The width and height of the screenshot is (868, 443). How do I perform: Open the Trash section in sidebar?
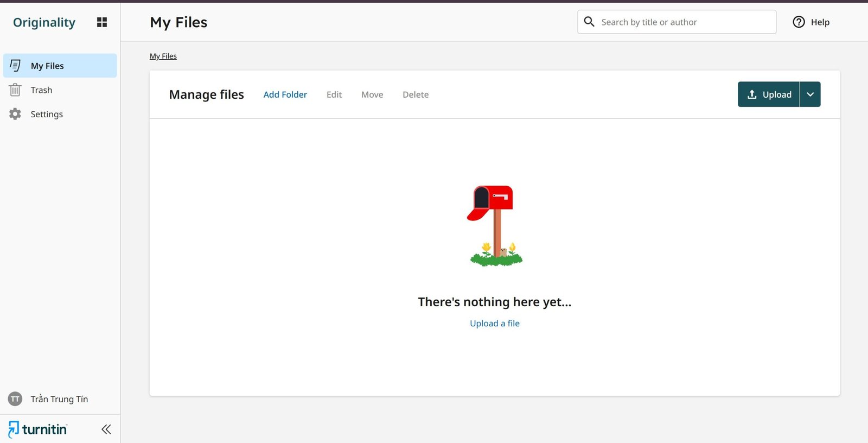(42, 90)
